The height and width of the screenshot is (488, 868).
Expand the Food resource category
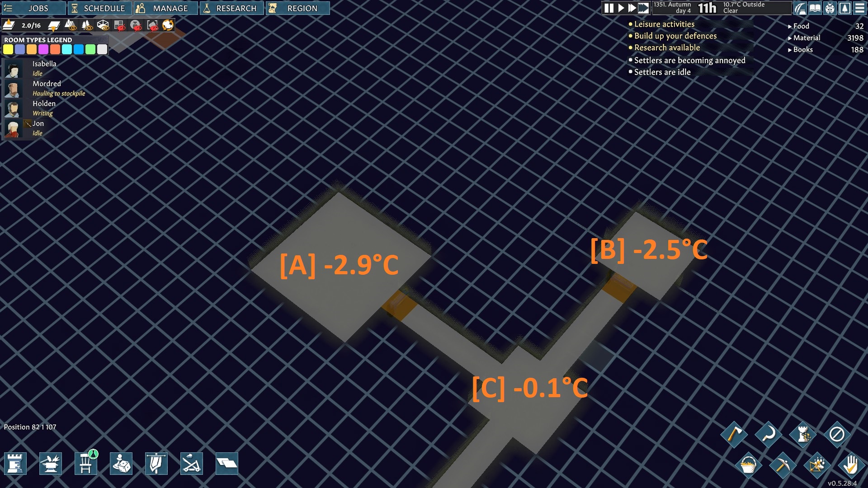pos(801,26)
